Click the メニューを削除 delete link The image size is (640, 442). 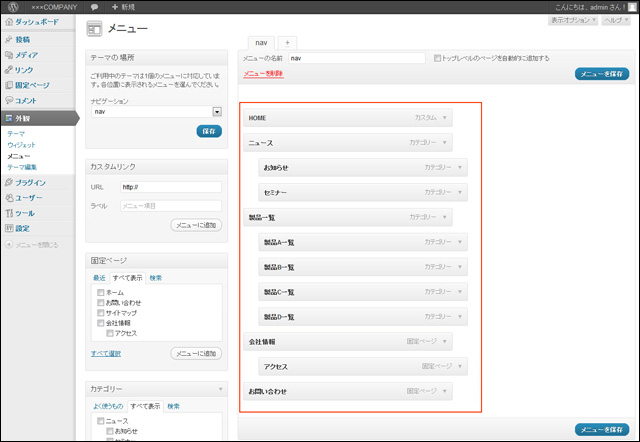point(263,74)
